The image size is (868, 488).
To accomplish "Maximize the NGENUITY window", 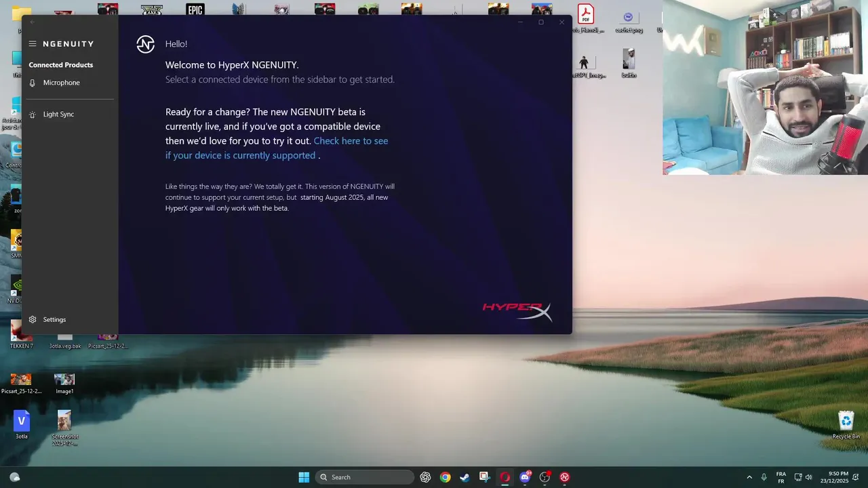I will click(540, 22).
